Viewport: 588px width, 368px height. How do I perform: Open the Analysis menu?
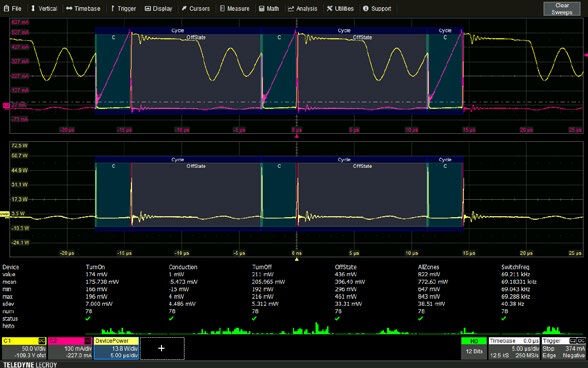302,8
